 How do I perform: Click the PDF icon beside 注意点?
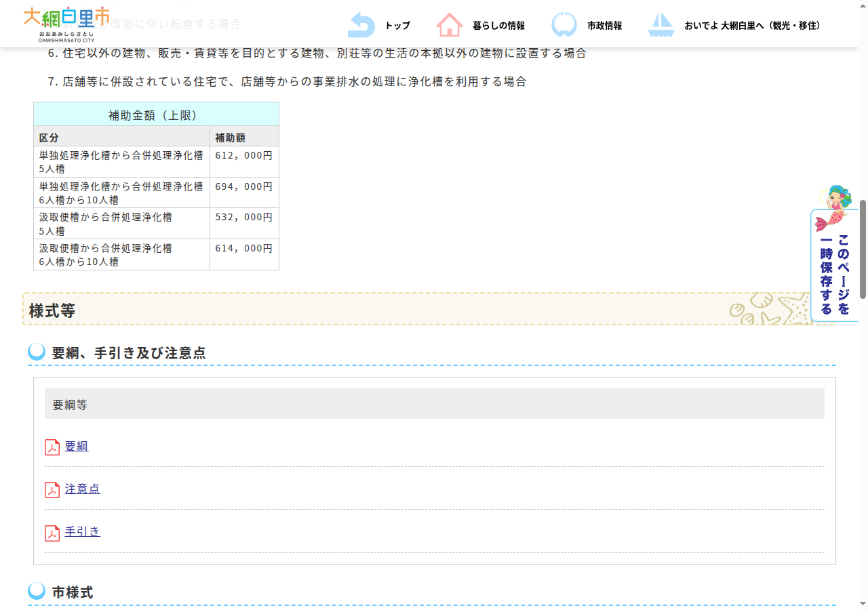(52, 490)
